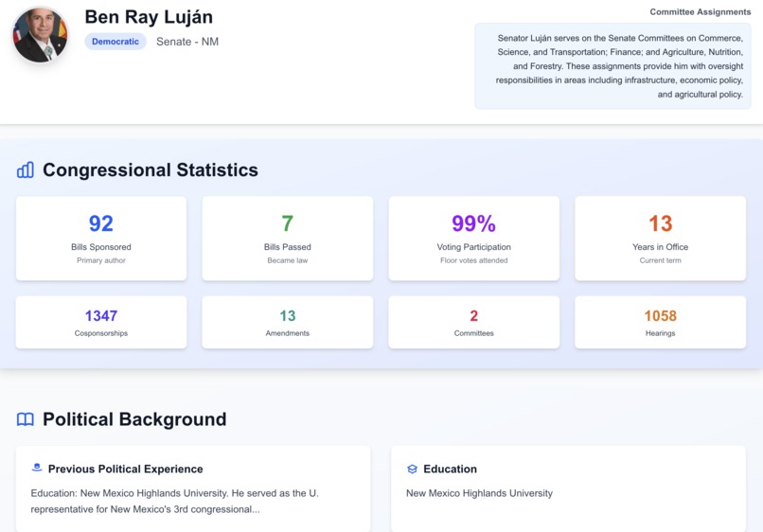Click Ben Ray Luján's profile photo
Image resolution: width=763 pixels, height=532 pixels.
(x=40, y=36)
